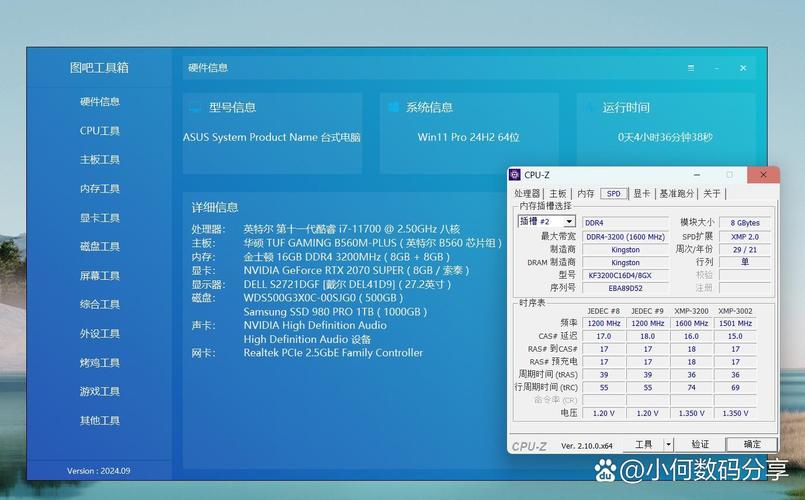Click the 8 GBytes module size value

tap(745, 223)
